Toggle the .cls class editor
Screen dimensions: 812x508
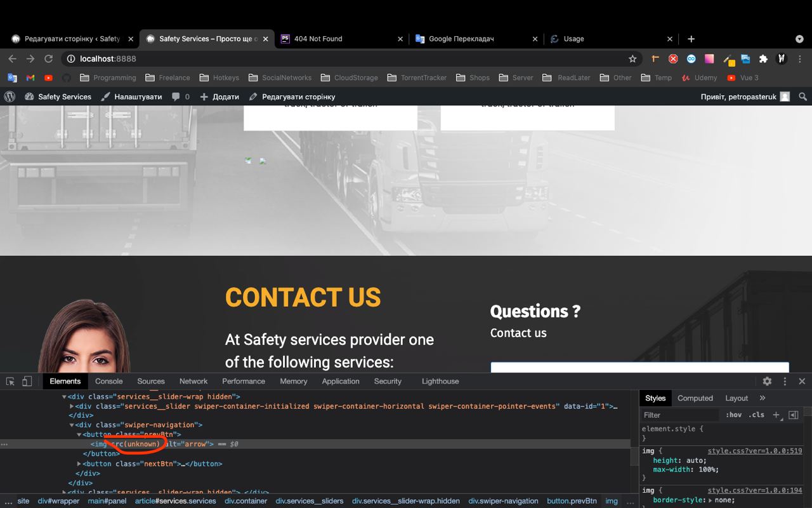pos(756,415)
